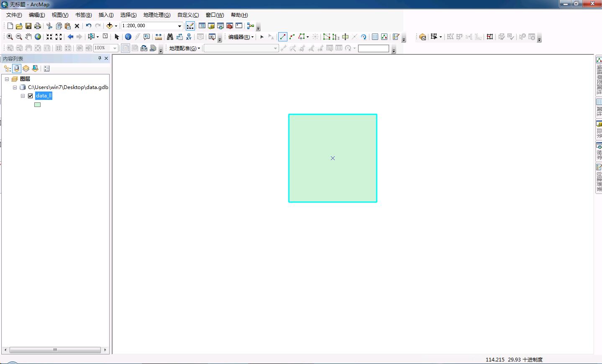Select the Pan hand tool
Screen dimensions: 602x364
(28, 37)
